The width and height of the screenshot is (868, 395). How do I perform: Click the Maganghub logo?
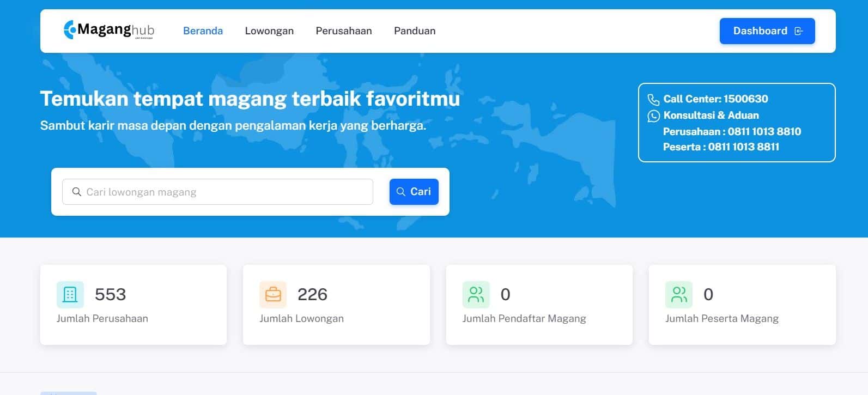[x=108, y=30]
